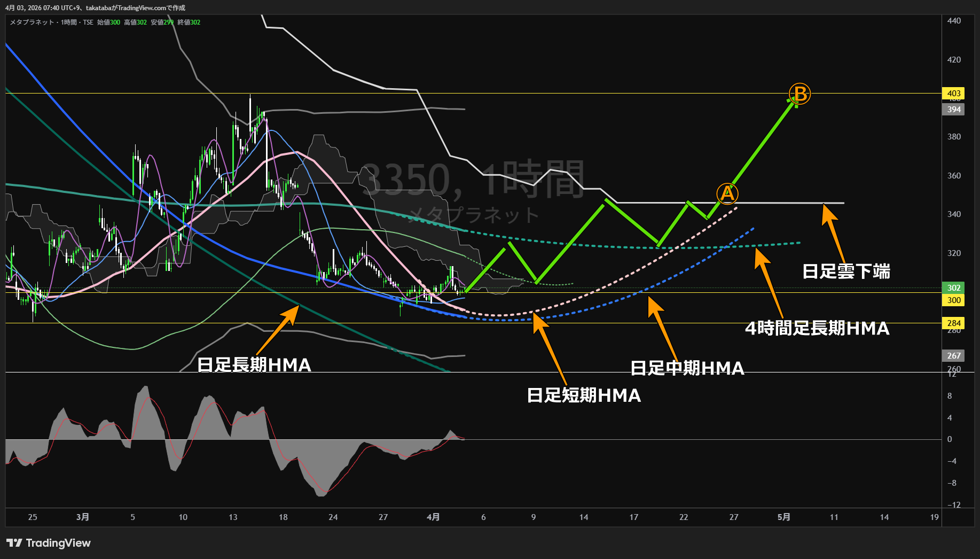Click the 高値302 high value in legend

tap(135, 22)
